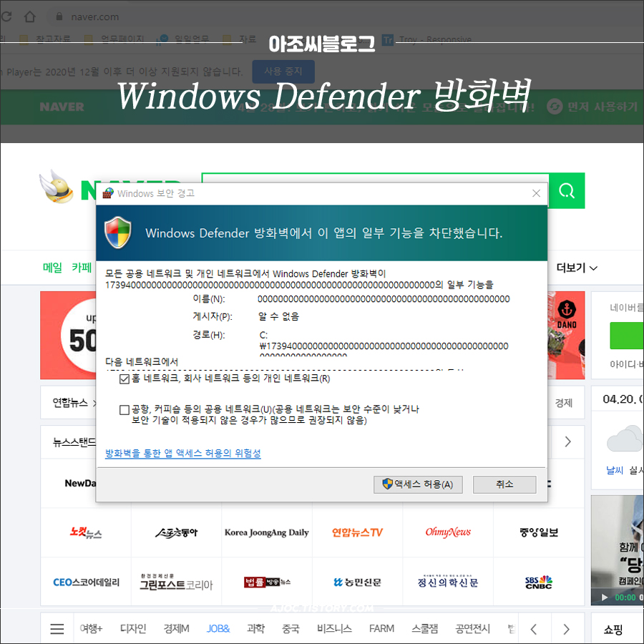Open the hamburger menu icon beside 여행+
The height and width of the screenshot is (644, 644).
pos(57,629)
